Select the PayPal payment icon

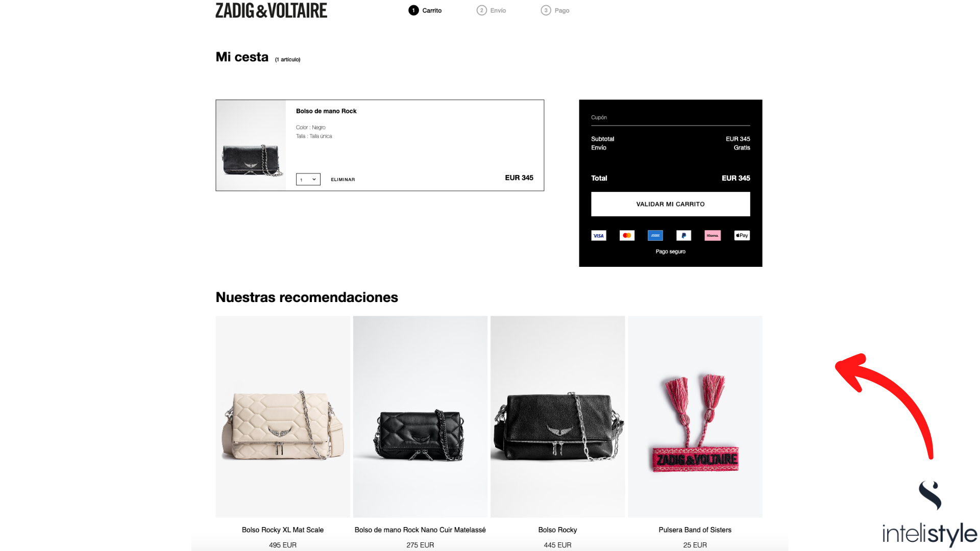coord(683,235)
